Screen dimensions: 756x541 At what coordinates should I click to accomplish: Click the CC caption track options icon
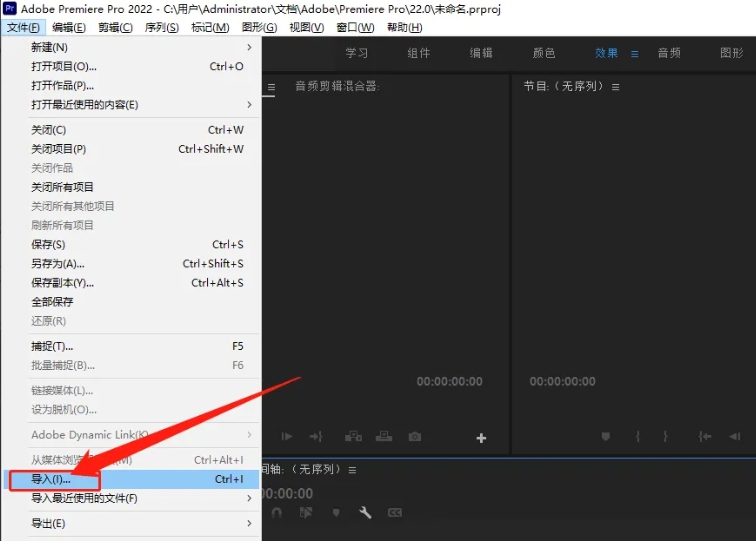click(x=395, y=513)
